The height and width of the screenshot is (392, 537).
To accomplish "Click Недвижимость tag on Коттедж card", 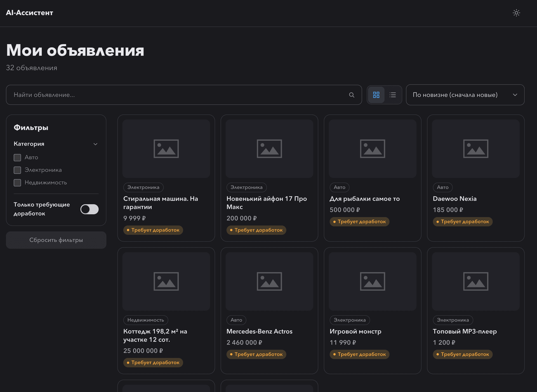I will coord(146,320).
